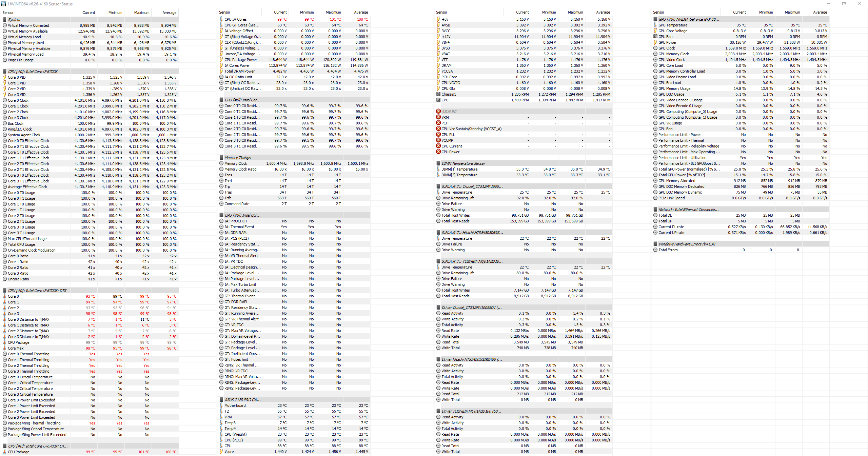The width and height of the screenshot is (868, 456).
Task: Click lightning bolt icon next to +12V
Action: [x=438, y=37]
